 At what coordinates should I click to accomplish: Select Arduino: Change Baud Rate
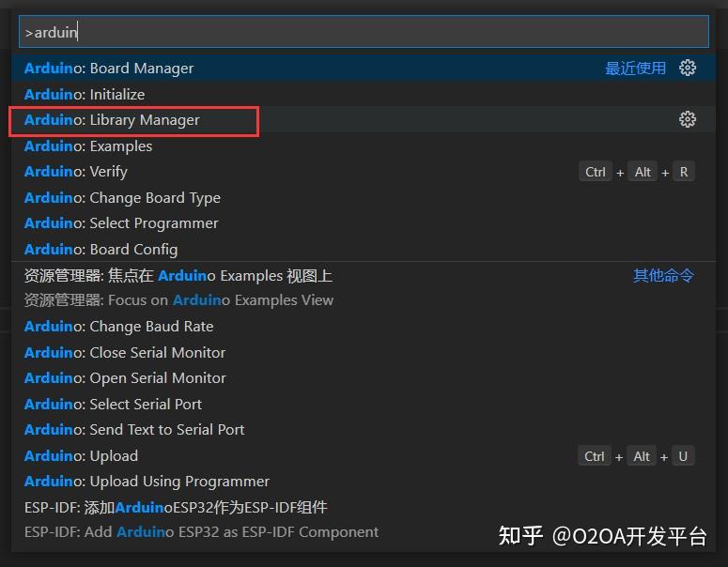364,326
